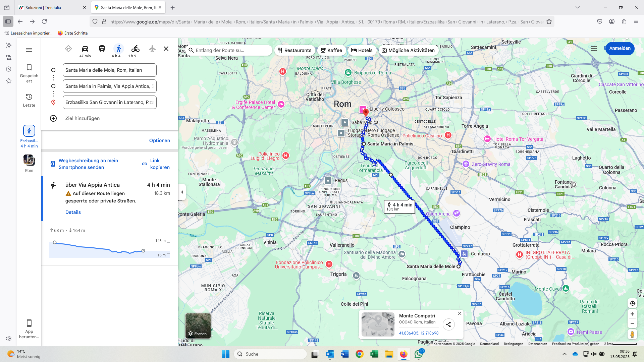The width and height of the screenshot is (644, 362).
Task: Edit waypoint Santa Maria in Palmis field
Action: [x=110, y=86]
